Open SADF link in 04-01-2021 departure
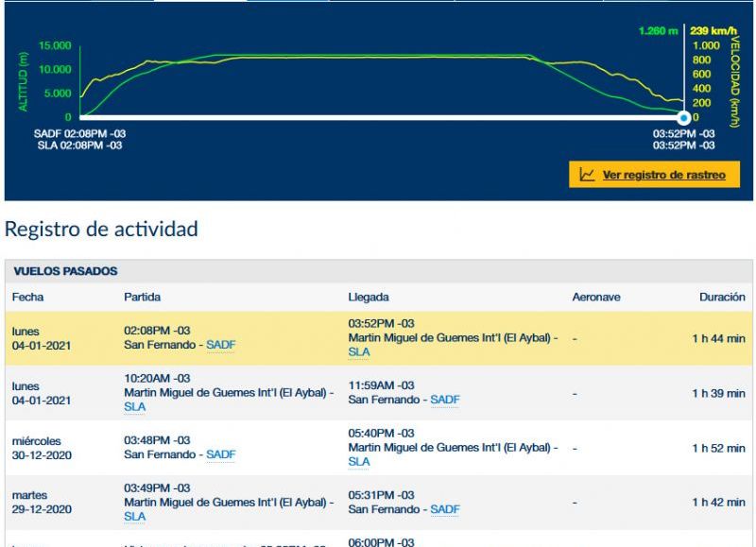Viewport: 756px width, 547px height. tap(221, 345)
